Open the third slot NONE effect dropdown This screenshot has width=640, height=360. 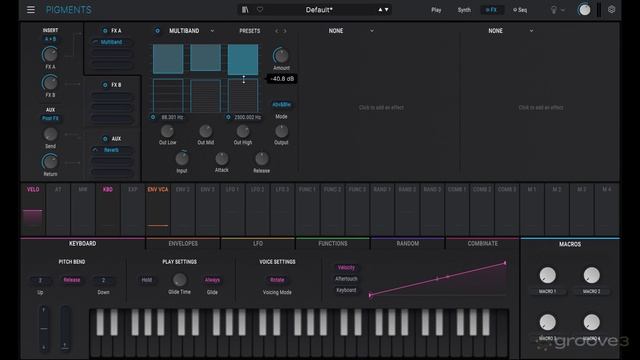coord(511,31)
